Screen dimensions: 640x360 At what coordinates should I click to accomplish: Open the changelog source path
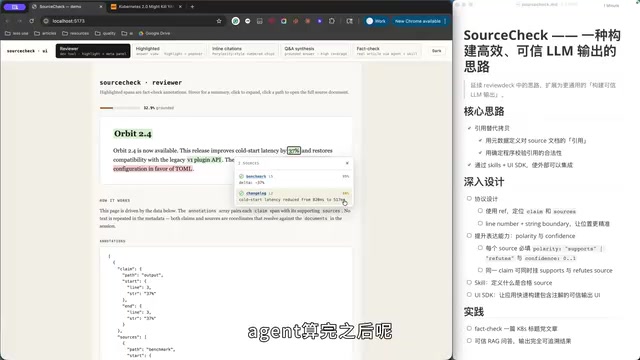(x=256, y=193)
